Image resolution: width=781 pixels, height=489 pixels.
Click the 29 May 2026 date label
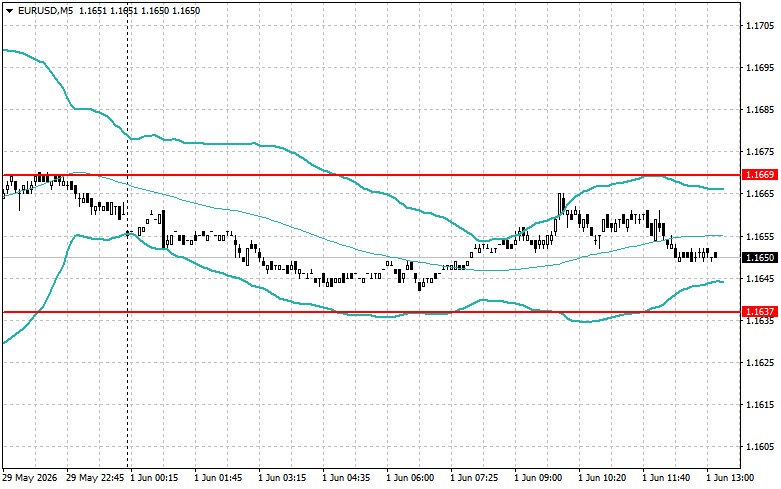tap(30, 478)
